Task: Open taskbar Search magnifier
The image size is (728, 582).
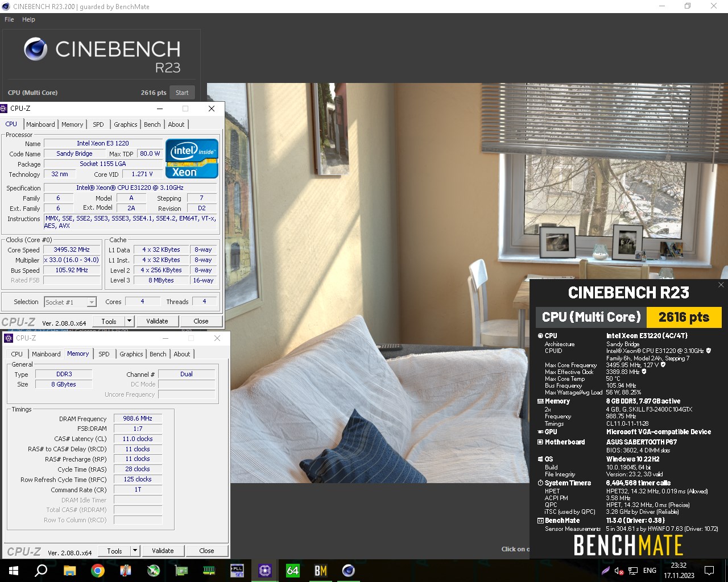Action: pyautogui.click(x=42, y=571)
